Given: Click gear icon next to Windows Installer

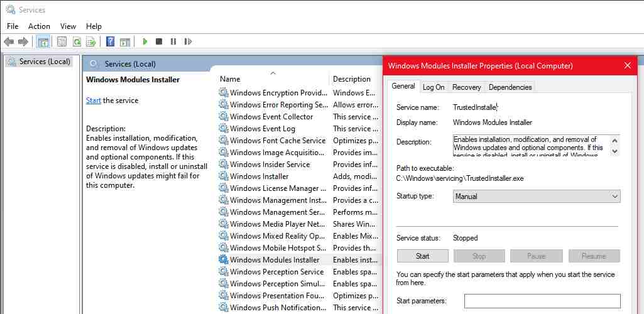Looking at the screenshot, I should tap(224, 176).
